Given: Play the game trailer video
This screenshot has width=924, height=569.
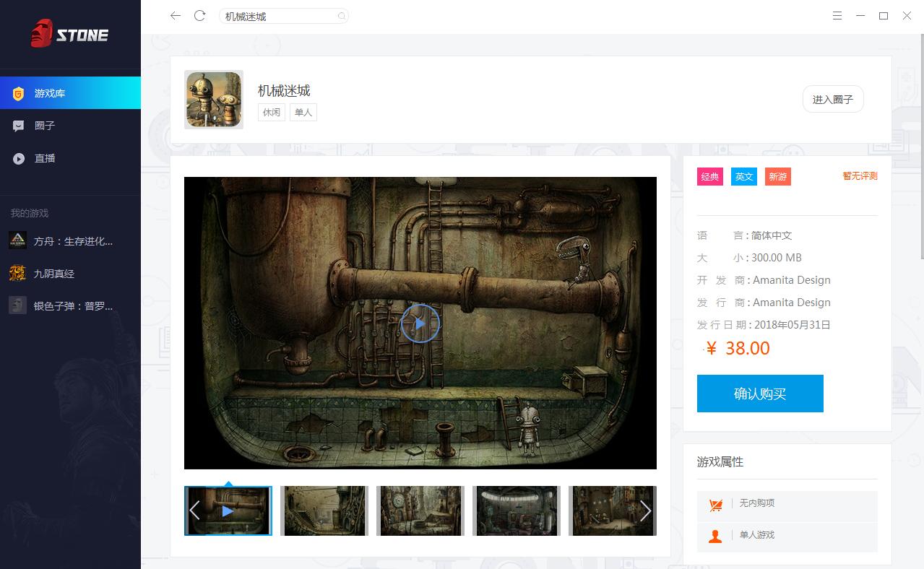Looking at the screenshot, I should click(420, 323).
